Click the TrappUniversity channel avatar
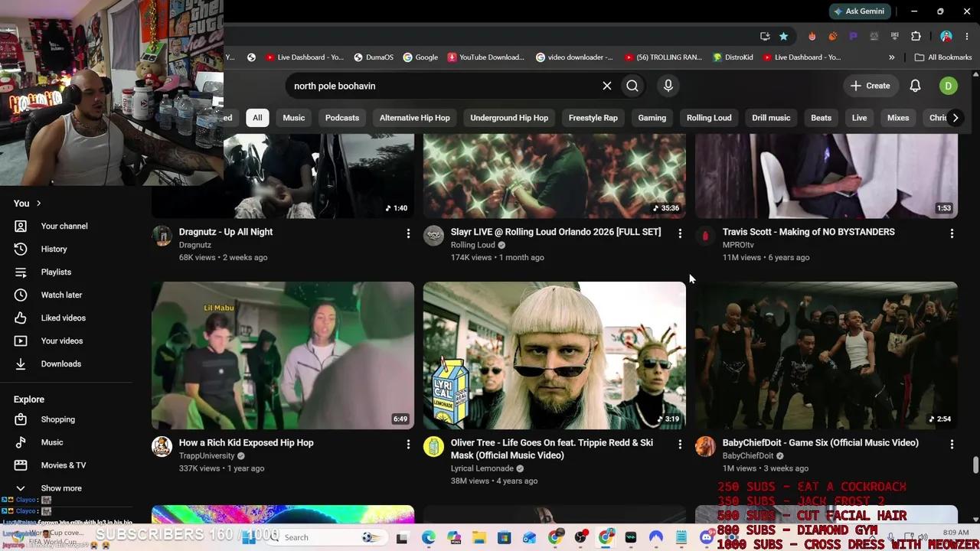Viewport: 980px width, 551px height. point(162,446)
